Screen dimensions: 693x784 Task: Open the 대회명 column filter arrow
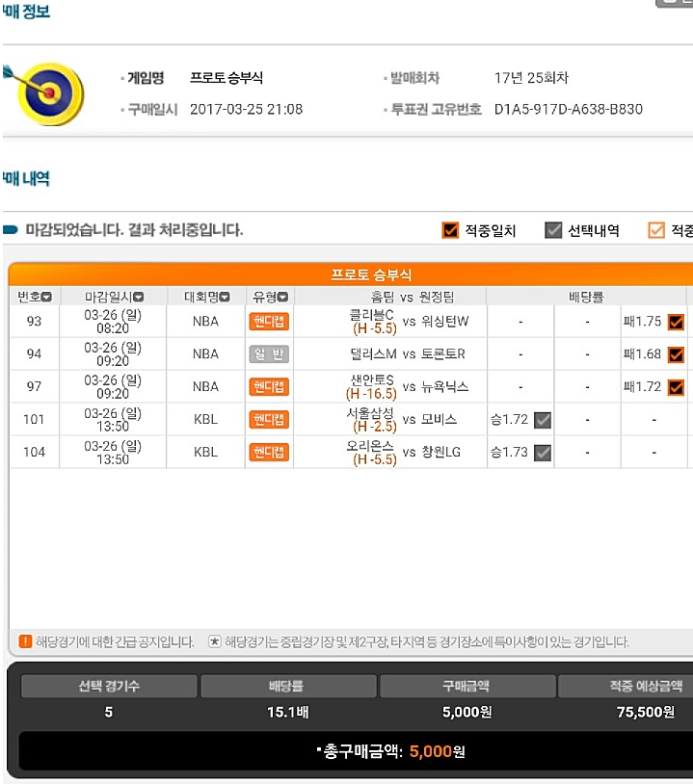[x=225, y=297]
